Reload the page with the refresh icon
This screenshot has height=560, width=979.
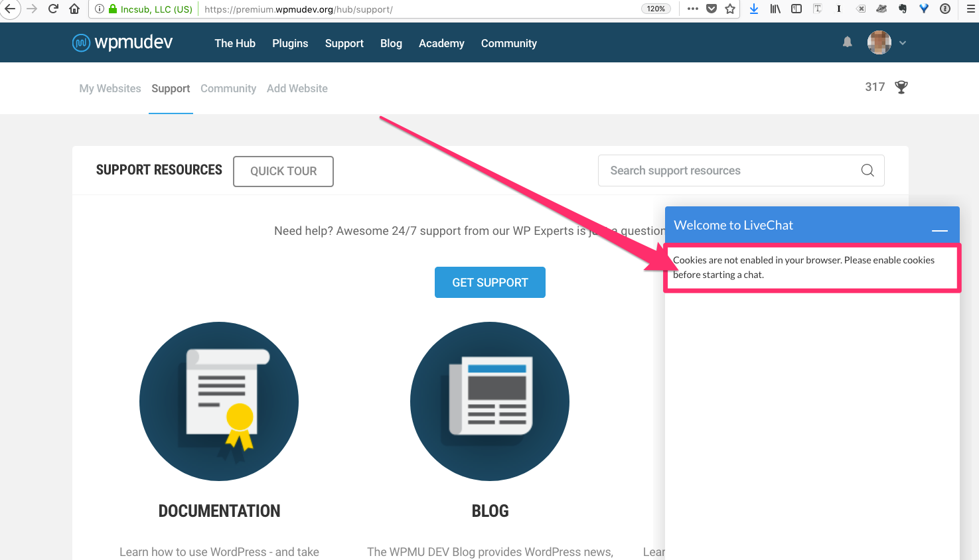pos(54,9)
